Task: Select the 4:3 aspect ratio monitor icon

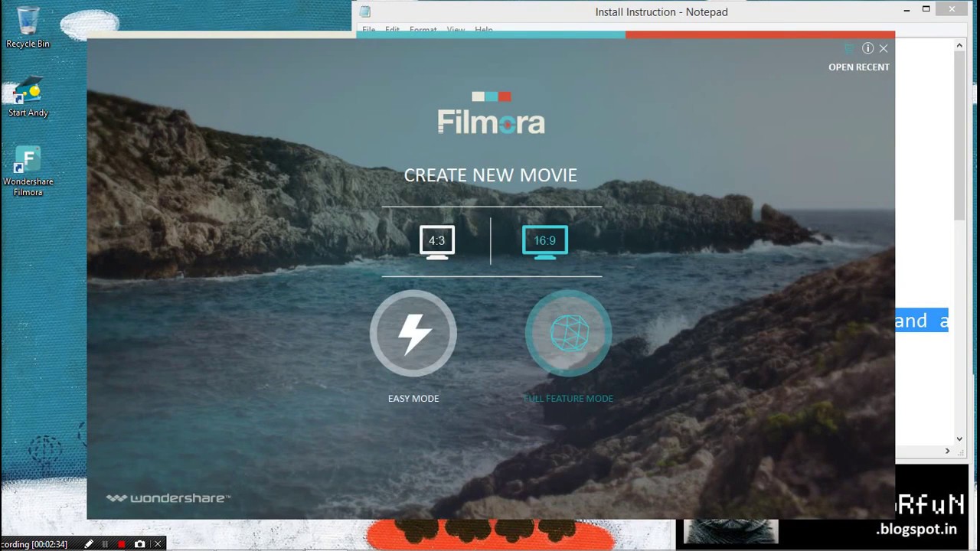Action: tap(436, 242)
